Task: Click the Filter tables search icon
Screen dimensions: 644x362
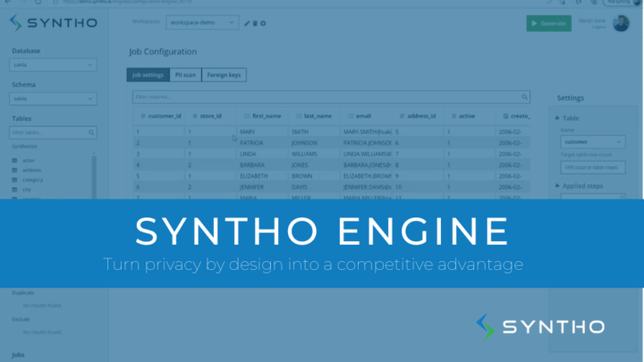Action: [x=91, y=132]
